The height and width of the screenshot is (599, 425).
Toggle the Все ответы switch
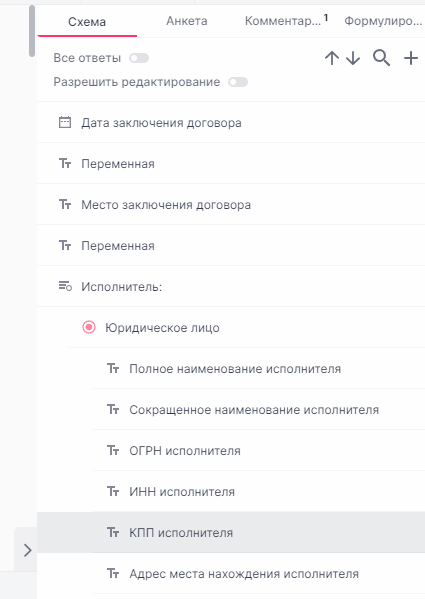[139, 58]
